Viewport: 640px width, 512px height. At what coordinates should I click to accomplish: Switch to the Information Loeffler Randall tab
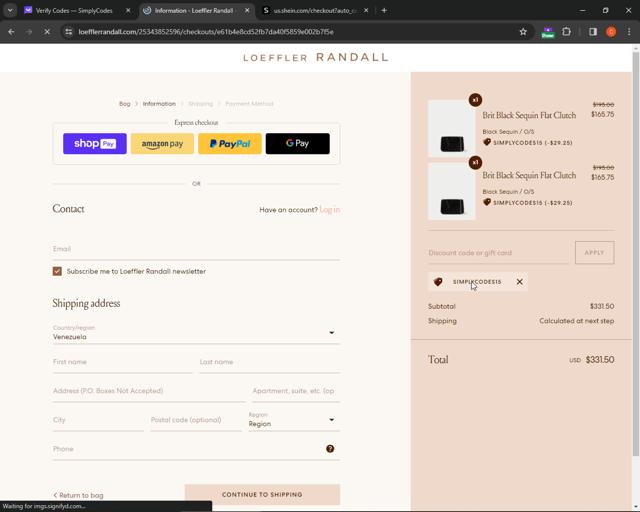tap(194, 11)
